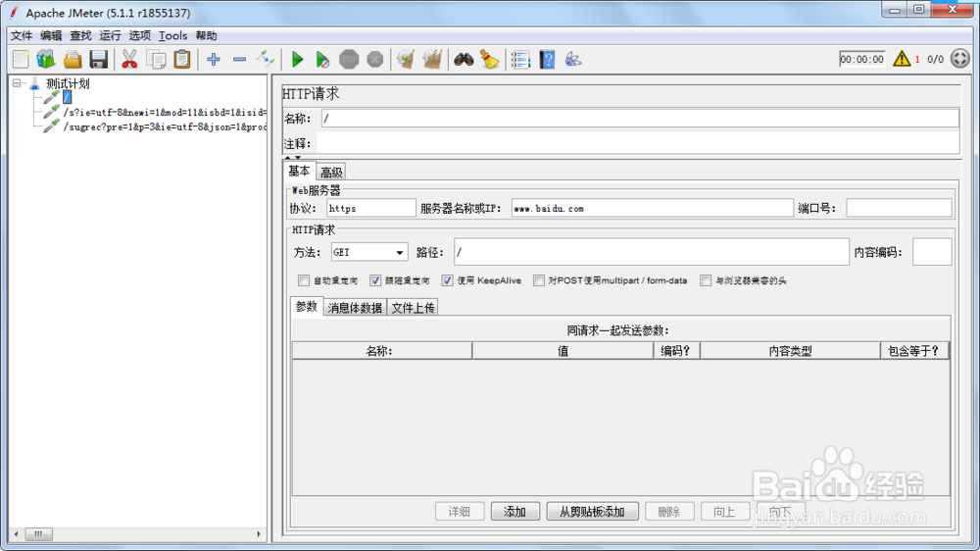
Task: Click the Toggle enable/disable icon
Action: (x=266, y=60)
